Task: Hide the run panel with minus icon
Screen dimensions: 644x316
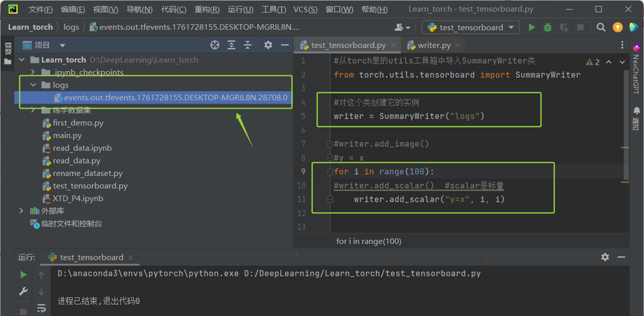Action: click(x=622, y=257)
